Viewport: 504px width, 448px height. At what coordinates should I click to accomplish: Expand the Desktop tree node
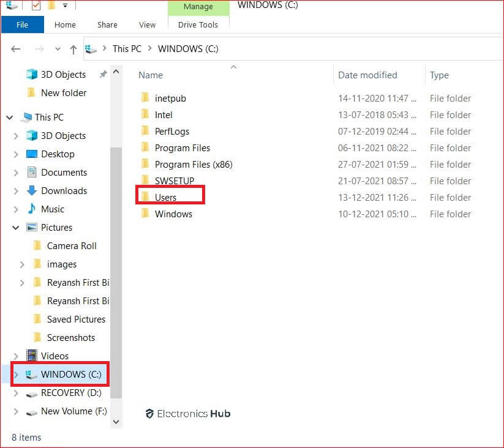[x=15, y=154]
